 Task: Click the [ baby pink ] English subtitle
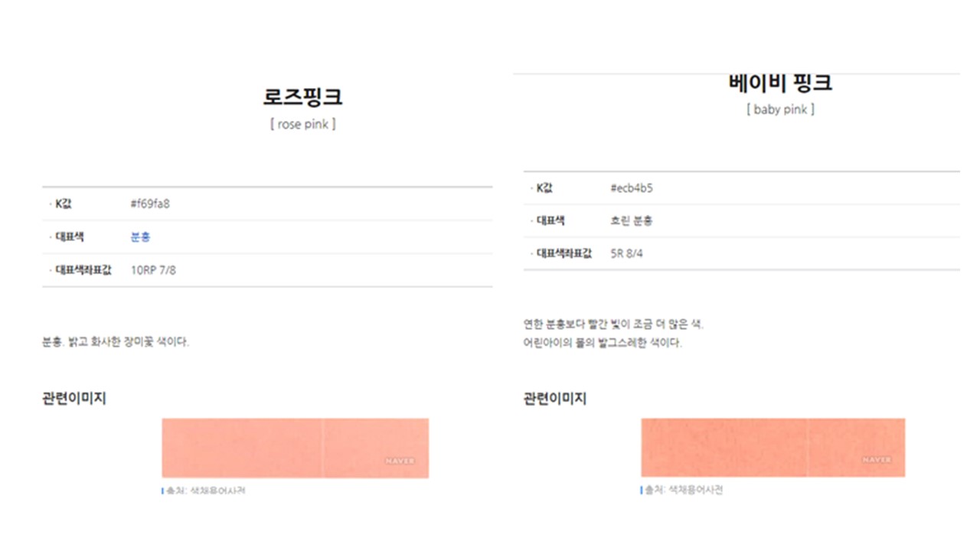[780, 109]
